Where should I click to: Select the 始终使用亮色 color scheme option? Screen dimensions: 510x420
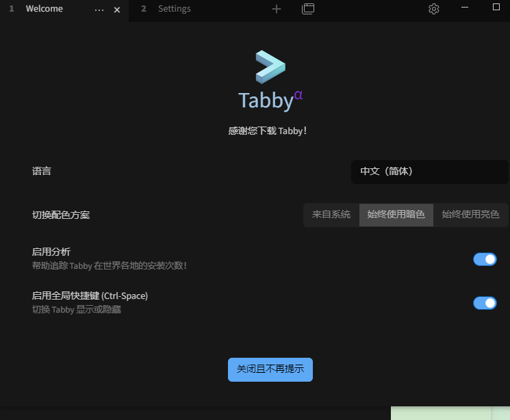pos(470,215)
